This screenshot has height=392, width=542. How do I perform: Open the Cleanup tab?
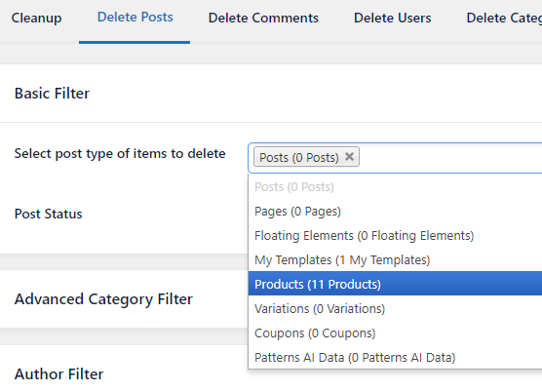36,18
